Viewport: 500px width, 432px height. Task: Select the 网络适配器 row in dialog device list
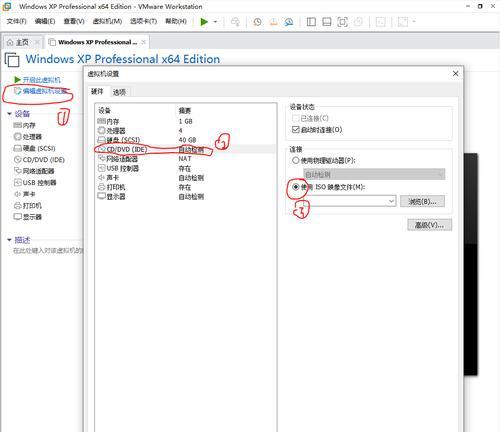tap(185, 159)
